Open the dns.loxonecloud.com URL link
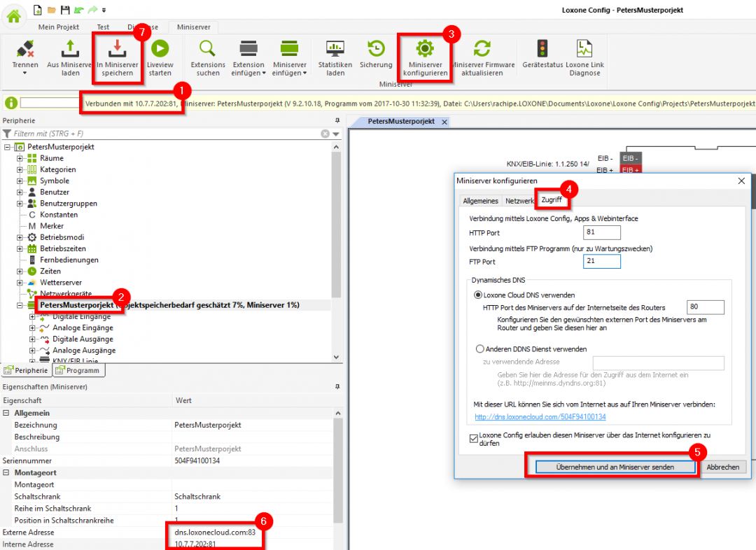 click(540, 417)
